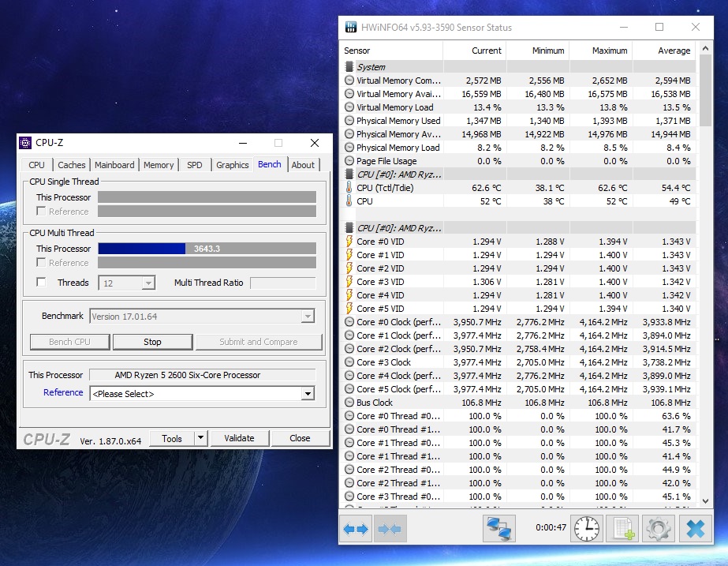Switch to Graphics tab
Screen dimensions: 728x566
(232, 165)
